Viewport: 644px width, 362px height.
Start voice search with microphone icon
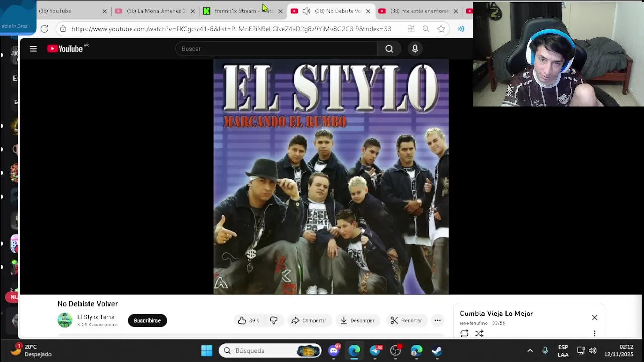(x=415, y=49)
